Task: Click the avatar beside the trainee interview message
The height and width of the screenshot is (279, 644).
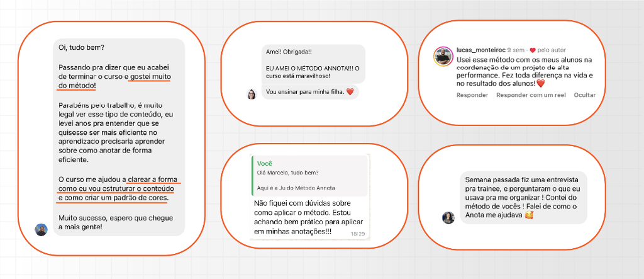Action: [x=448, y=218]
